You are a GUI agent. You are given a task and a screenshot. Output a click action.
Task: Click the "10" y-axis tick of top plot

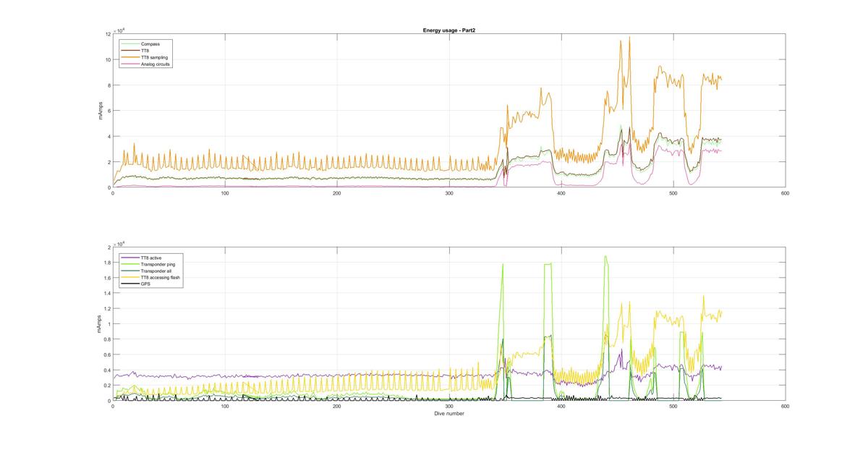pyautogui.click(x=107, y=59)
